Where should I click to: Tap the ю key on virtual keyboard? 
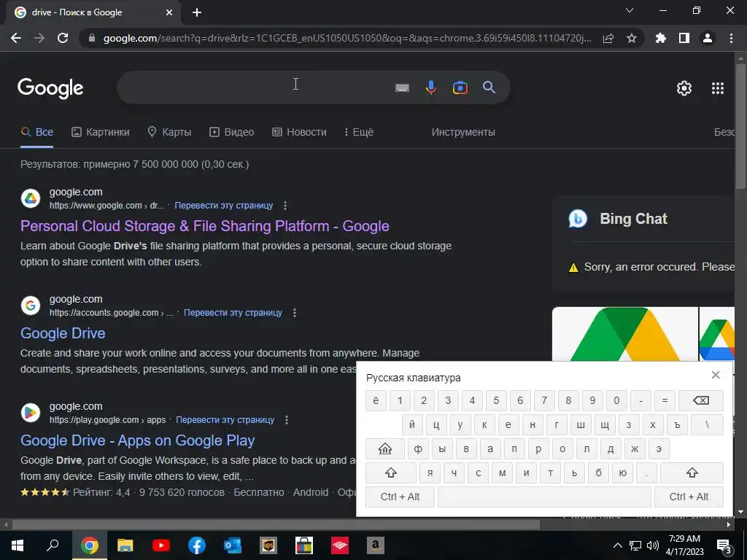pyautogui.click(x=623, y=472)
